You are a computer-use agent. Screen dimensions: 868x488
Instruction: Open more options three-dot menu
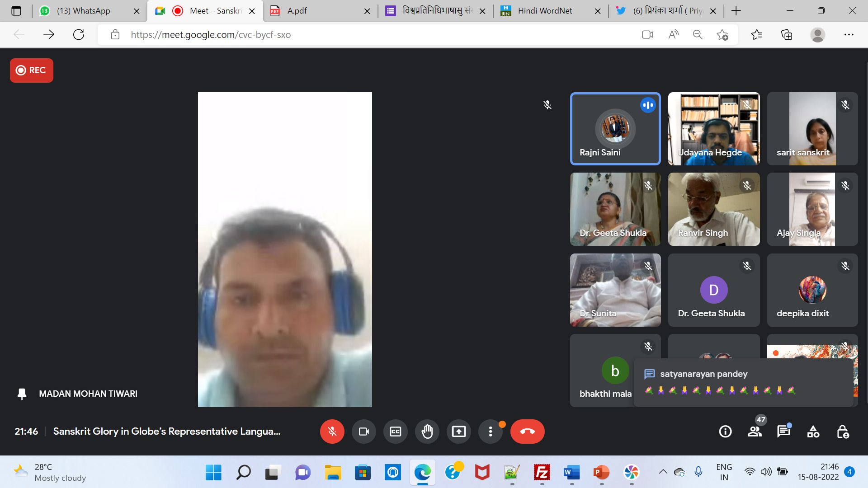pos(490,432)
